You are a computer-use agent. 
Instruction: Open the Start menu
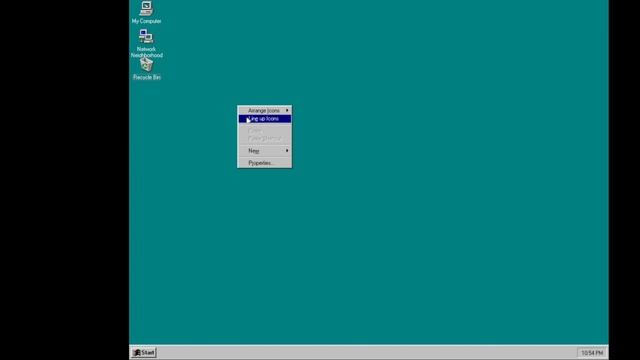pos(144,353)
